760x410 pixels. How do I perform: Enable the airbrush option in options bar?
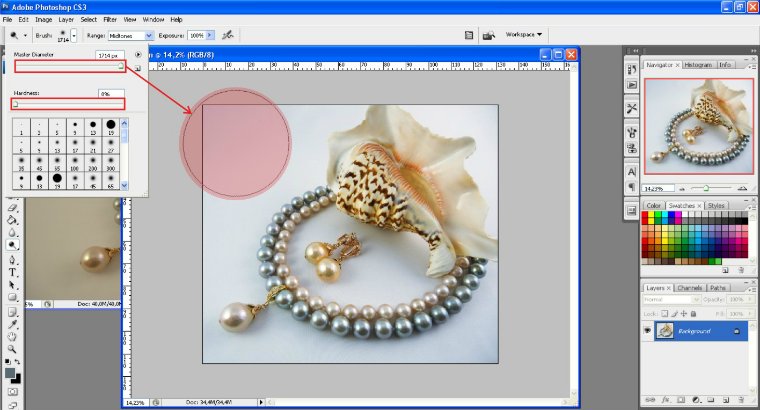coord(227,35)
